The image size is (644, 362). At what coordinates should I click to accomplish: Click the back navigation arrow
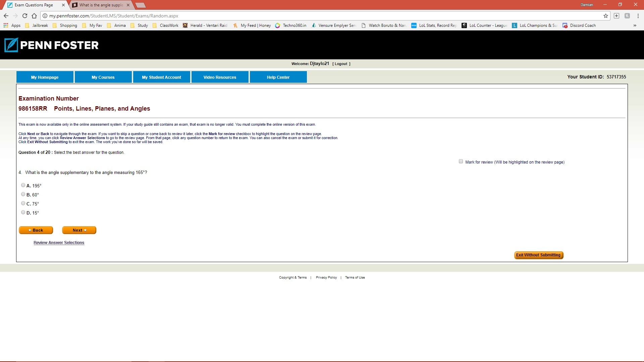6,16
